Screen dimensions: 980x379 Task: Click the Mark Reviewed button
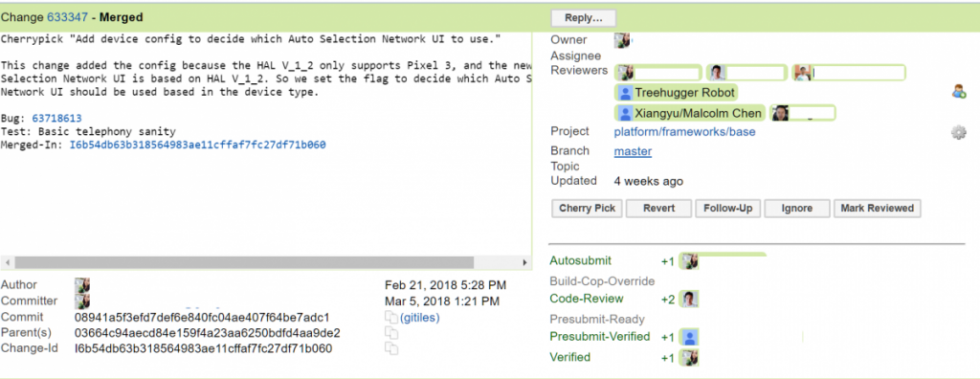[x=877, y=209]
